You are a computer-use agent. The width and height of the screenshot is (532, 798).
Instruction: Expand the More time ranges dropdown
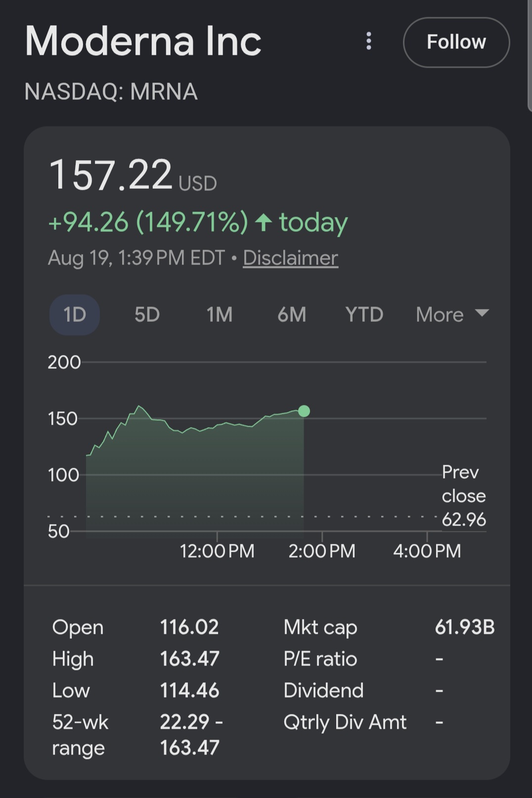[452, 314]
